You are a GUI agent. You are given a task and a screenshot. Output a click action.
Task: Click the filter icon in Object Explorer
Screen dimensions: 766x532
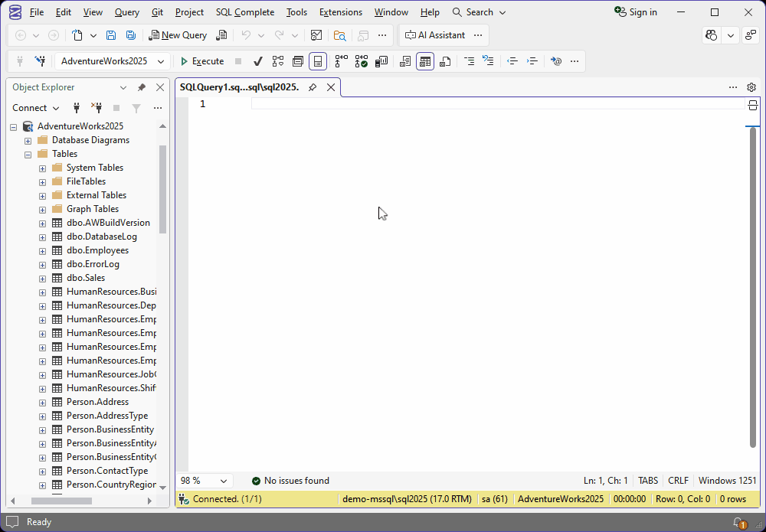click(136, 108)
